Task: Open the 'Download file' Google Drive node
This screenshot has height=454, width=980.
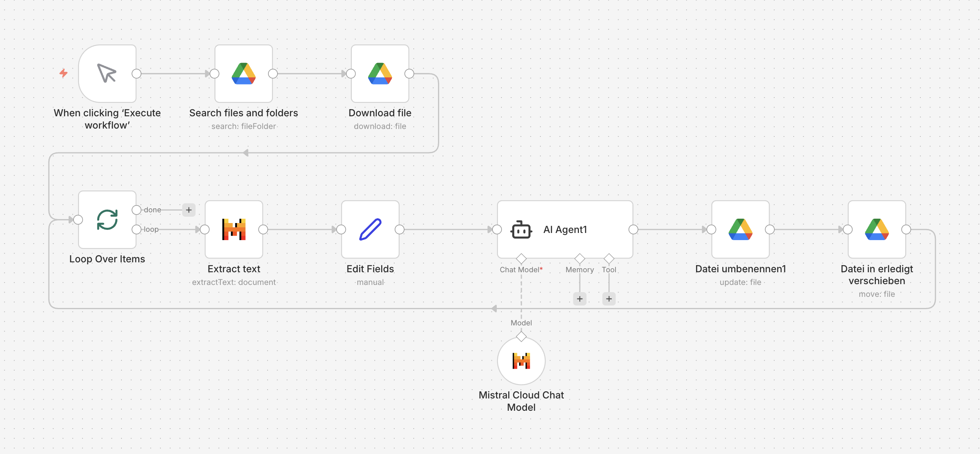Action: (380, 73)
